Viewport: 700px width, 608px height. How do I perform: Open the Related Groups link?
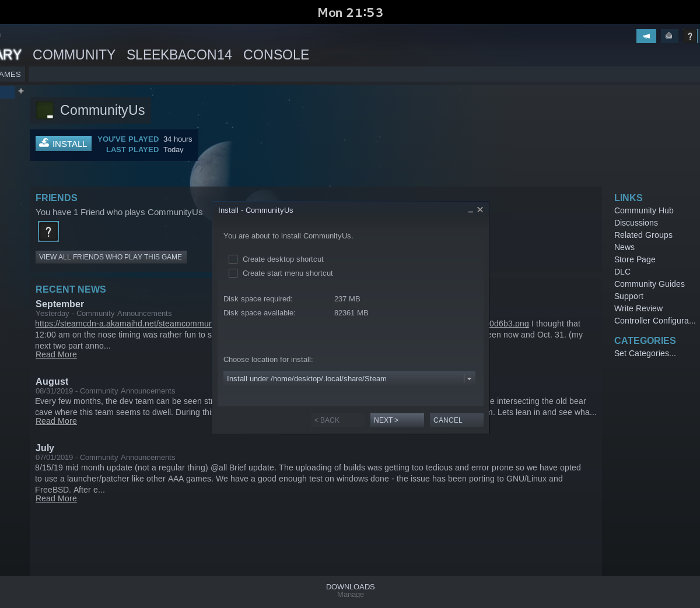click(643, 235)
